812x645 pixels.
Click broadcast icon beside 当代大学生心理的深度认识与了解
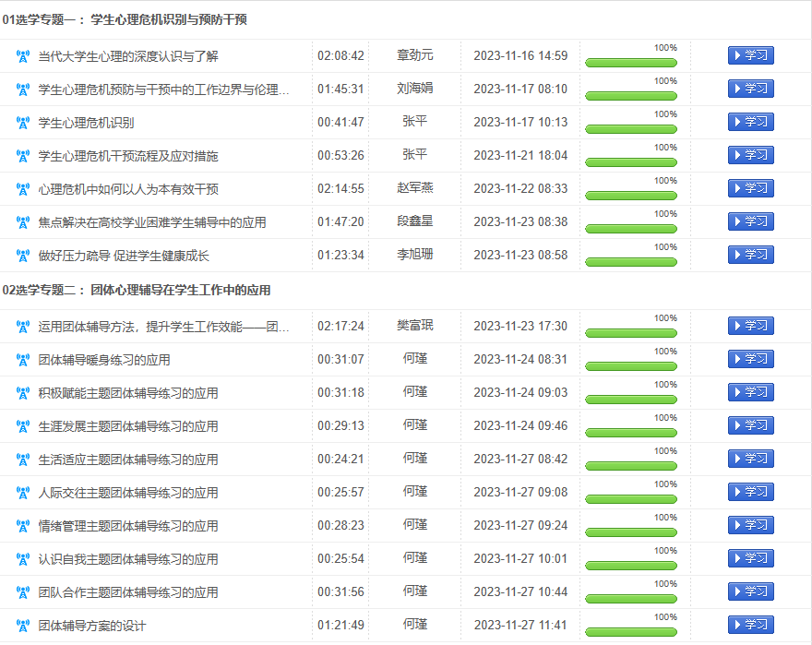tap(23, 56)
